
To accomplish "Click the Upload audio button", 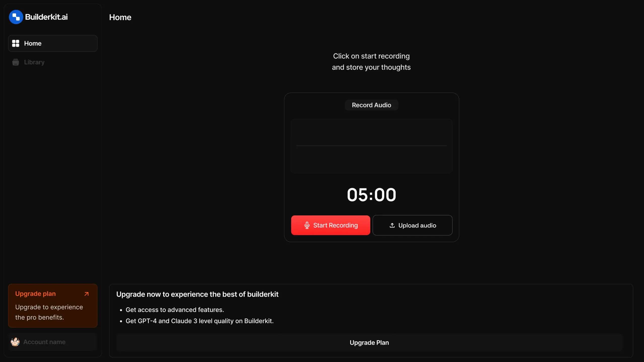I will [x=412, y=225].
